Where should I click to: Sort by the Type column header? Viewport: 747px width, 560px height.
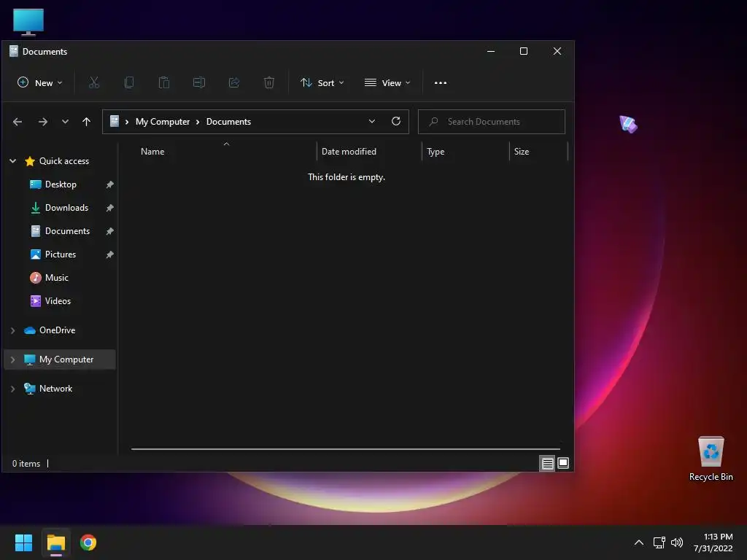[x=436, y=152]
